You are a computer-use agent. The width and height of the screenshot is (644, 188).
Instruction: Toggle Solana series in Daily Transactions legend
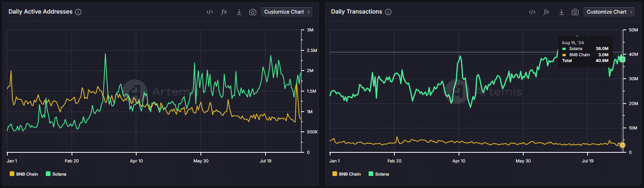[379, 174]
